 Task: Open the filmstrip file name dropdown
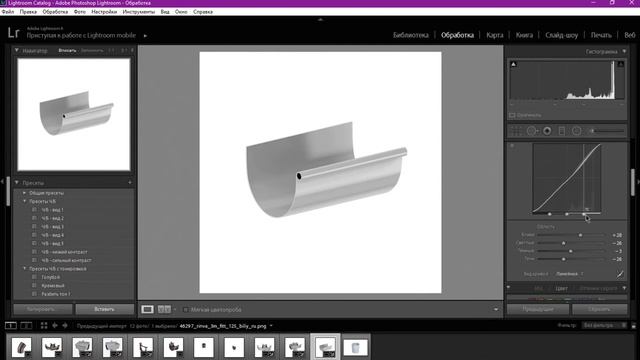point(271,326)
